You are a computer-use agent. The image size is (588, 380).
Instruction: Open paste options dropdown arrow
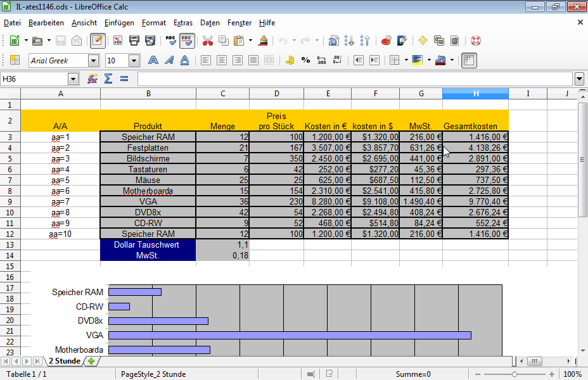250,41
